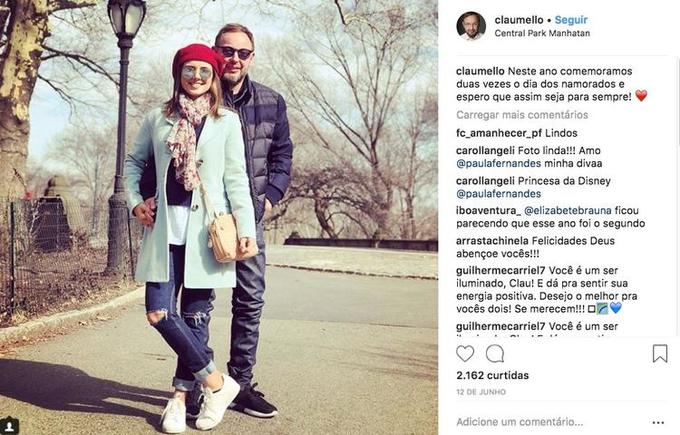
Task: Open the @elizabetebrauna mention
Action: click(568, 211)
